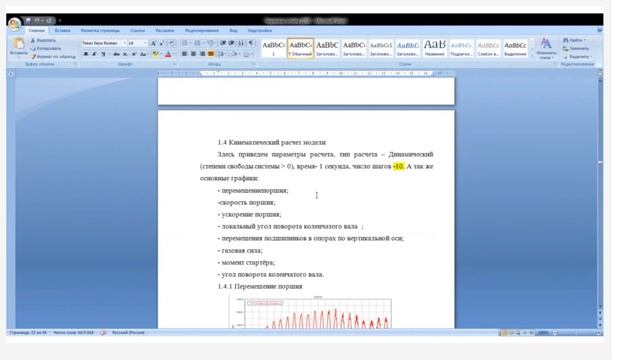Viewport: 640px width, 360px height.
Task: Adjust the zoom slider in status bar
Action: click(x=577, y=333)
